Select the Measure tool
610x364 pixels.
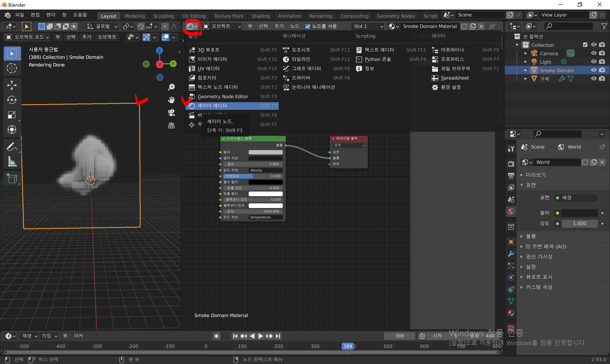pyautogui.click(x=12, y=161)
